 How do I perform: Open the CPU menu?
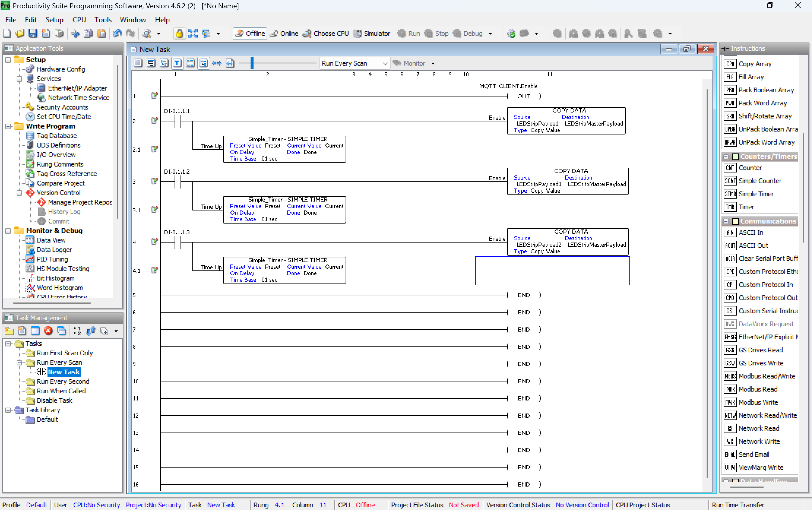tap(79, 20)
